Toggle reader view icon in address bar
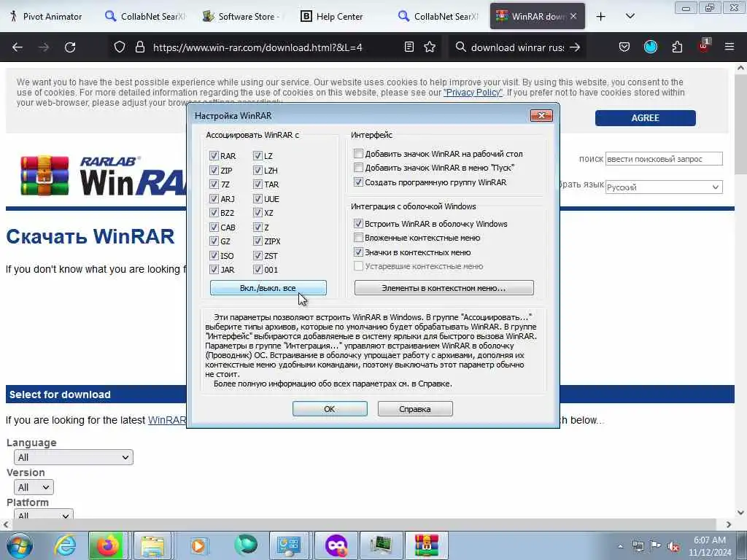This screenshot has width=747, height=560. tap(409, 47)
